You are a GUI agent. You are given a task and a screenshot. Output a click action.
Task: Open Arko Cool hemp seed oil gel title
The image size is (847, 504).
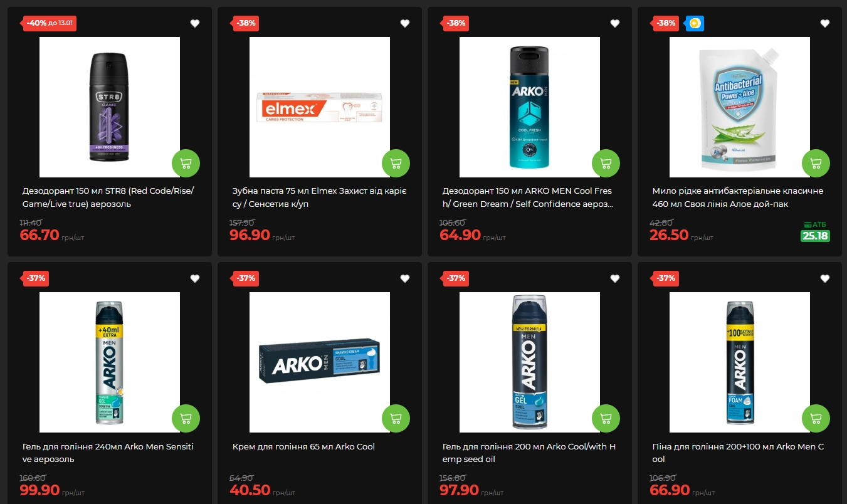point(529,453)
